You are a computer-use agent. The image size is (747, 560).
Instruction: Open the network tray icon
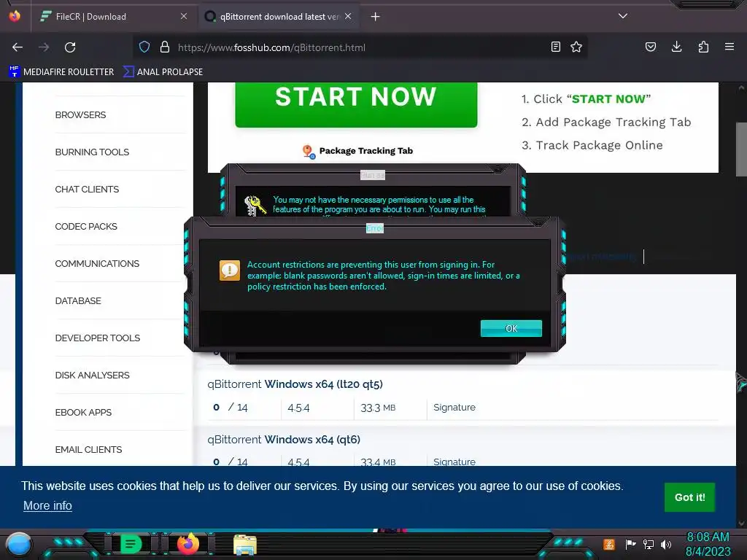pos(649,544)
